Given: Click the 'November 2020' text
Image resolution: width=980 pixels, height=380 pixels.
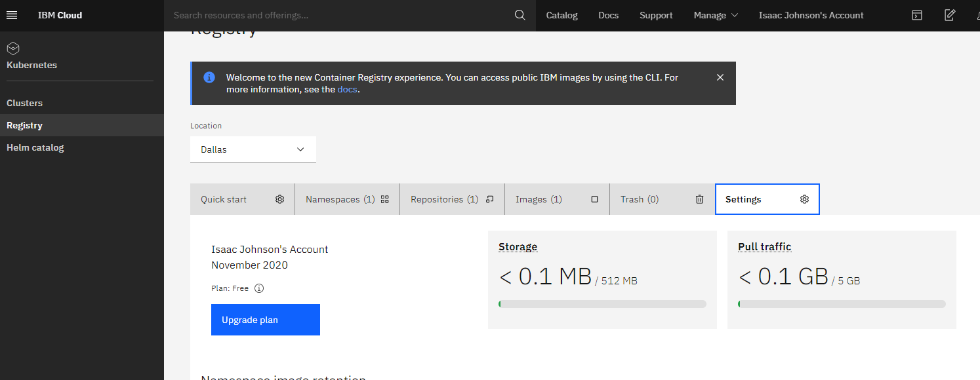Looking at the screenshot, I should point(249,265).
